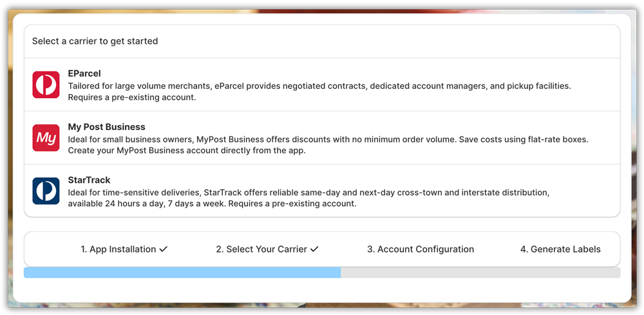The height and width of the screenshot is (315, 644).
Task: Go to step 1 App Installation
Action: pos(118,249)
